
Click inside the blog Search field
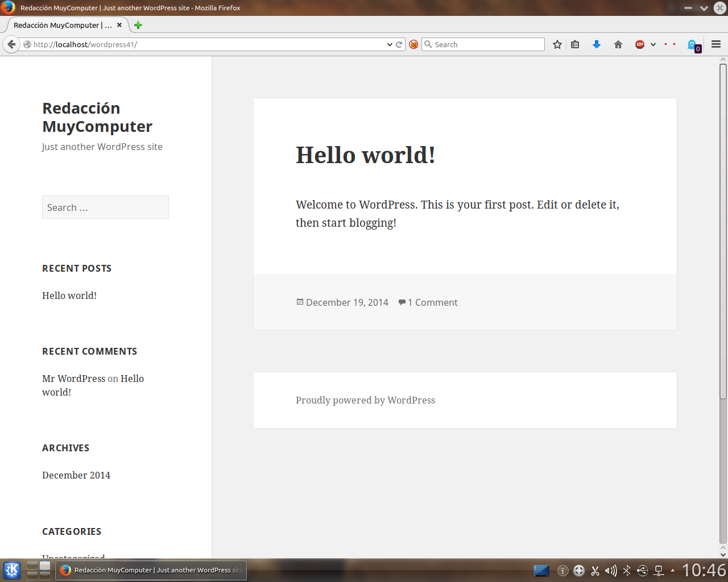click(105, 207)
